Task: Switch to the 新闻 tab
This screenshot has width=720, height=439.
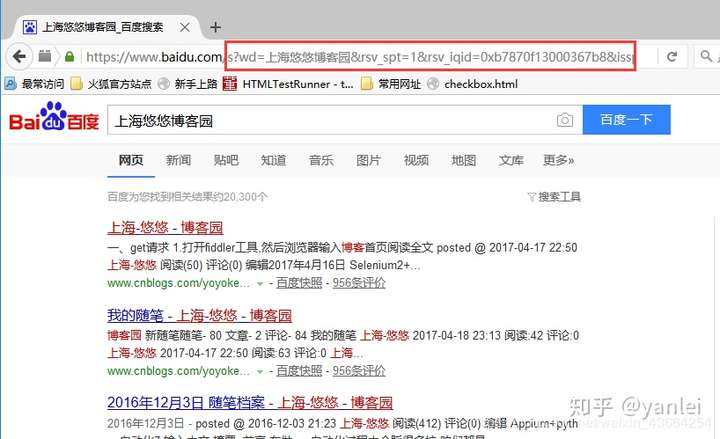Action: pos(178,160)
